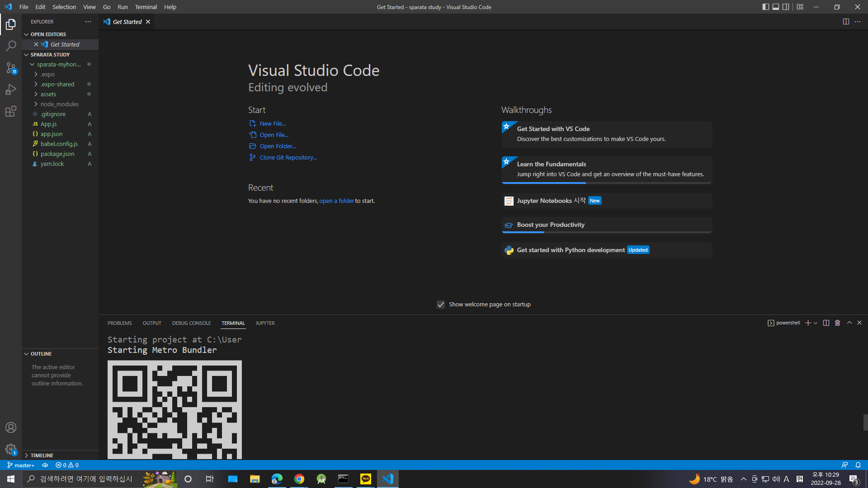The height and width of the screenshot is (488, 868).
Task: Click the master+ branch indicator
Action: (21, 465)
